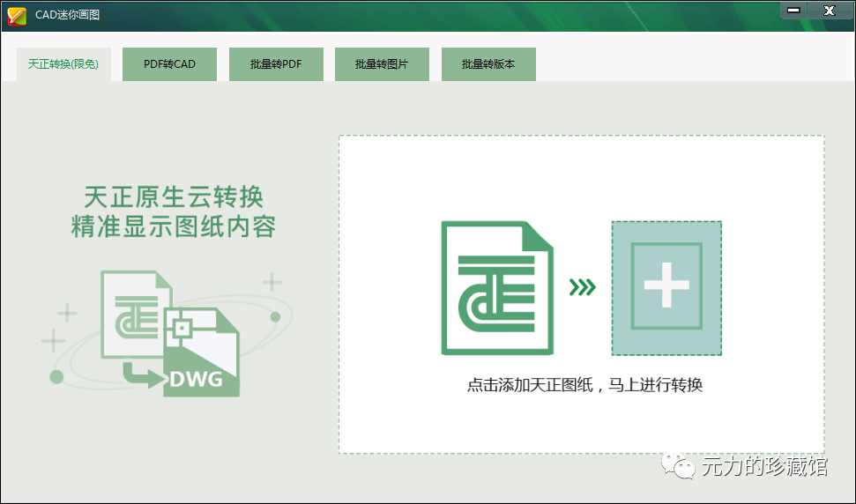Screen dimensions: 856x504
Task: Minimize the CAD迷你画图 window
Action: click(x=793, y=11)
